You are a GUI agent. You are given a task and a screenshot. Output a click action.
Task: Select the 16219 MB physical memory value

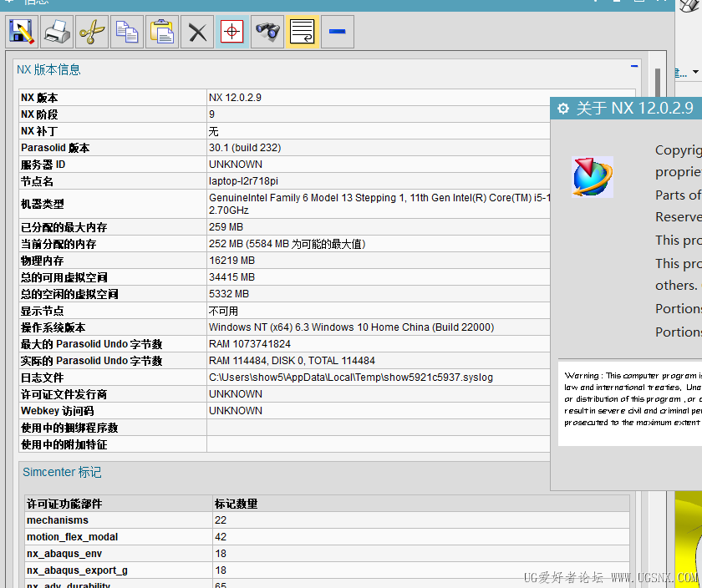[232, 261]
